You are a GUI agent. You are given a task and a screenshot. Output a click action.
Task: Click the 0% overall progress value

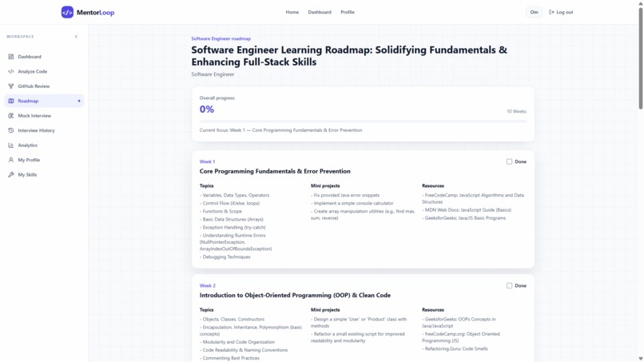(x=207, y=109)
